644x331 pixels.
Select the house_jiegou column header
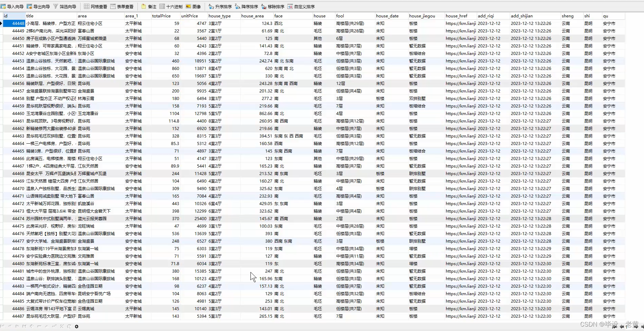427,16
